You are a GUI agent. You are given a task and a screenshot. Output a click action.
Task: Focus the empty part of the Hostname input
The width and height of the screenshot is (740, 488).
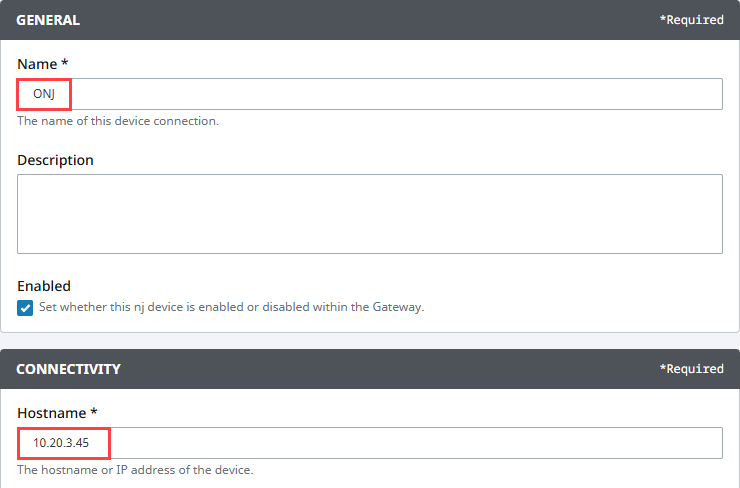416,443
